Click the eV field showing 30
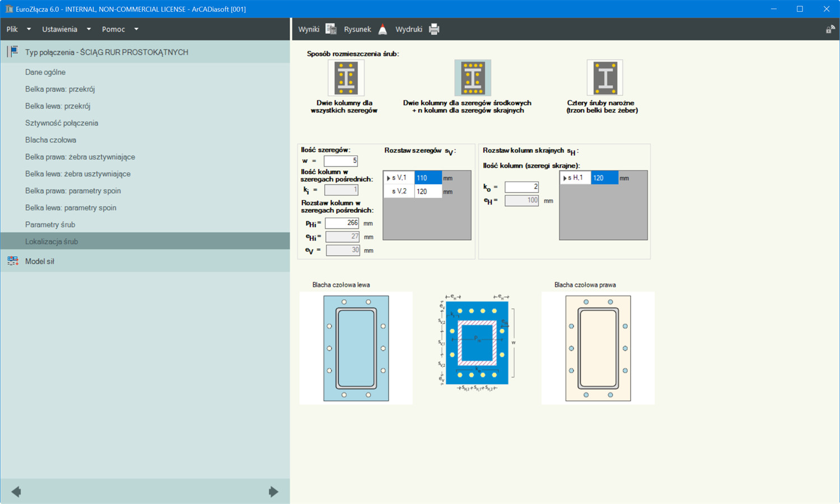The height and width of the screenshot is (504, 840). pos(343,250)
